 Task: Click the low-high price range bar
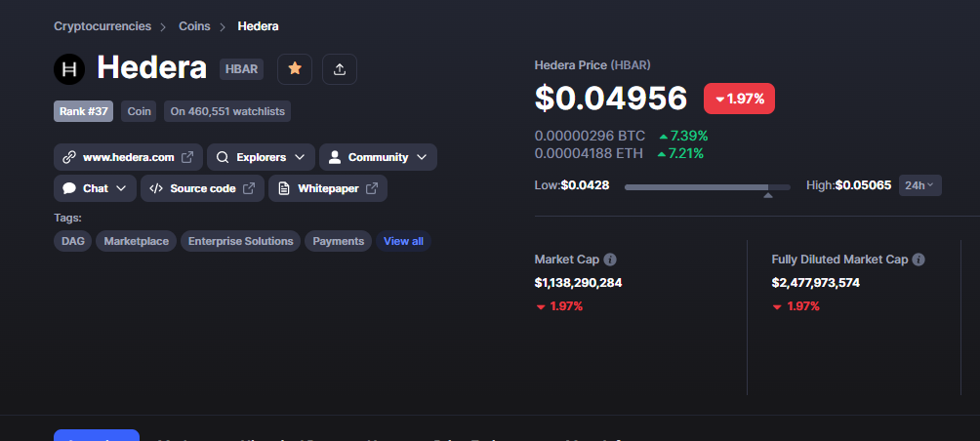[x=707, y=186]
